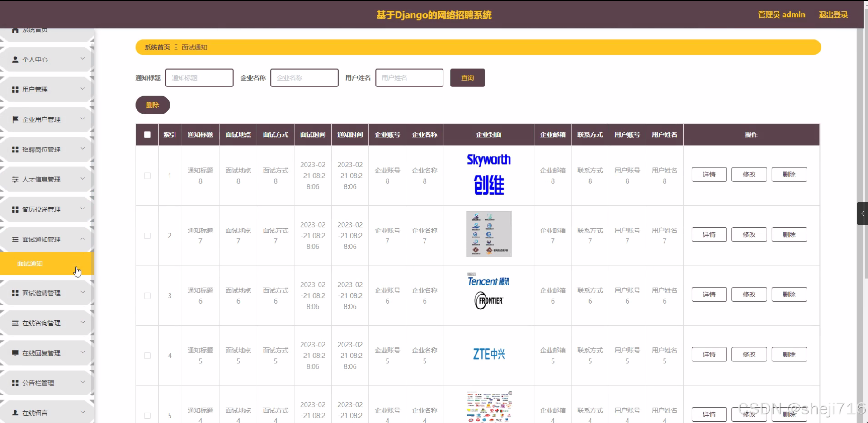Click the 公告栏管理 grid icon

(15, 383)
